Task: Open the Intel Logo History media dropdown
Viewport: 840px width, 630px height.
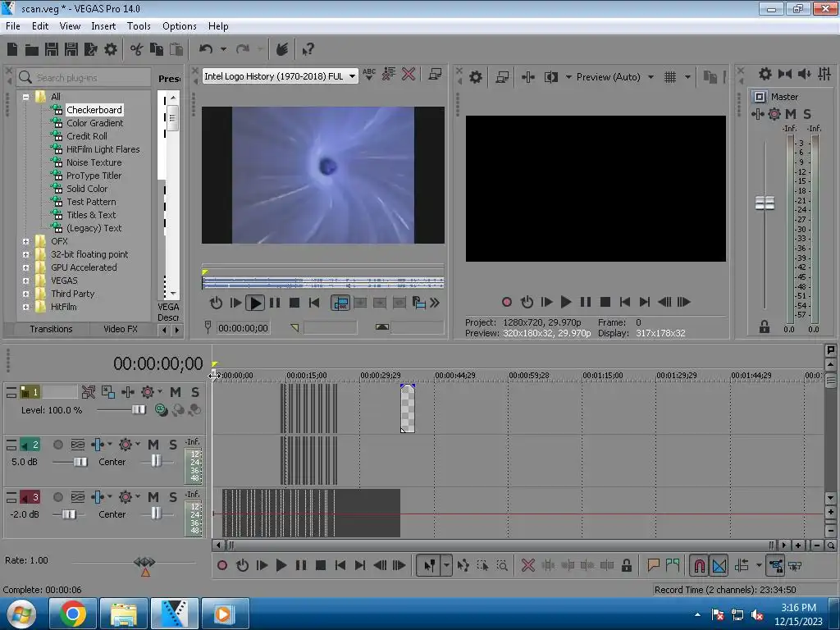Action: coord(352,76)
